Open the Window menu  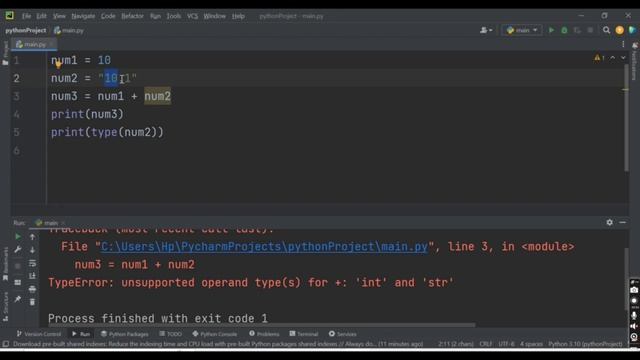pos(215,16)
